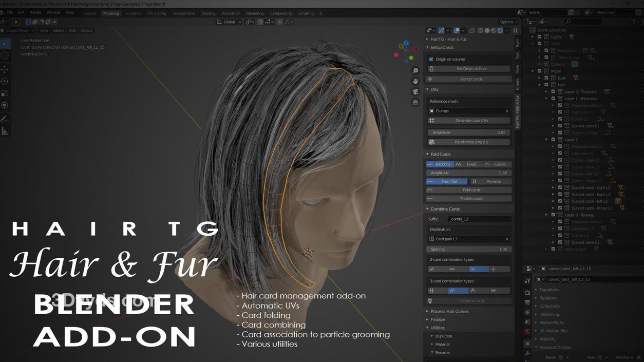Activate the Measure tool in the left toolbar
Screen dimensions: 644x362
click(x=5, y=131)
